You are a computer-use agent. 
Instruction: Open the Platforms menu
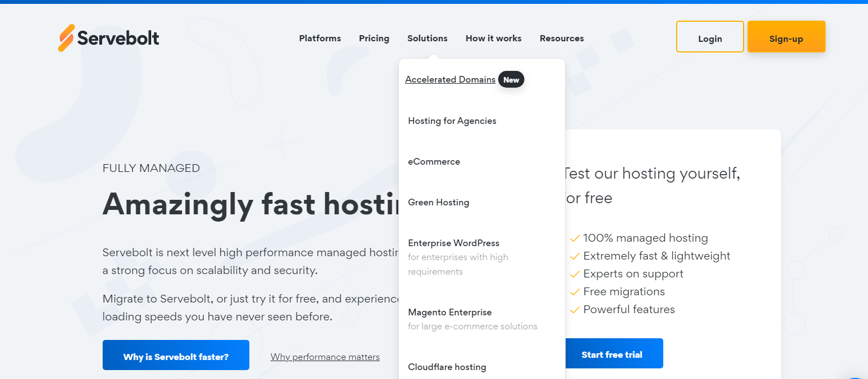[x=320, y=39]
